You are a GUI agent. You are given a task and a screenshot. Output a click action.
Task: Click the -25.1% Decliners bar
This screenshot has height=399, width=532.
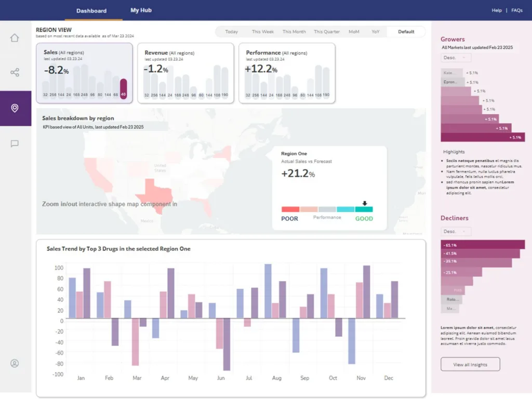[461, 272]
